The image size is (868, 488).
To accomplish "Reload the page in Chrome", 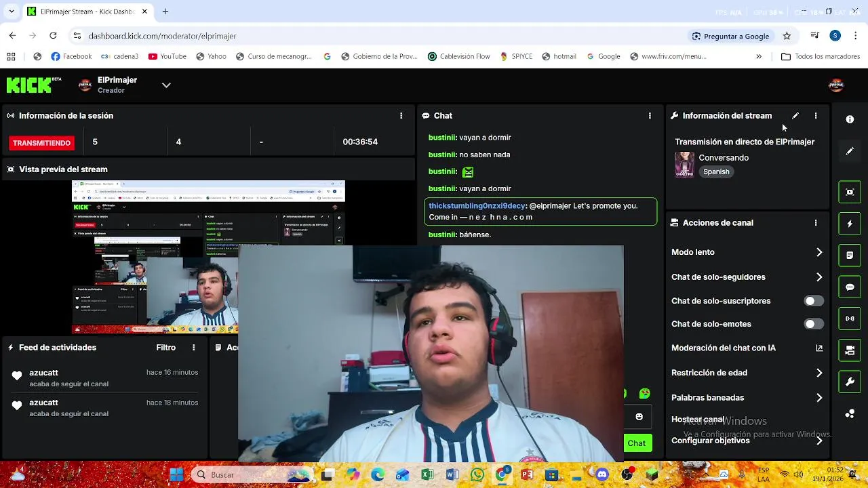I will 53,35.
